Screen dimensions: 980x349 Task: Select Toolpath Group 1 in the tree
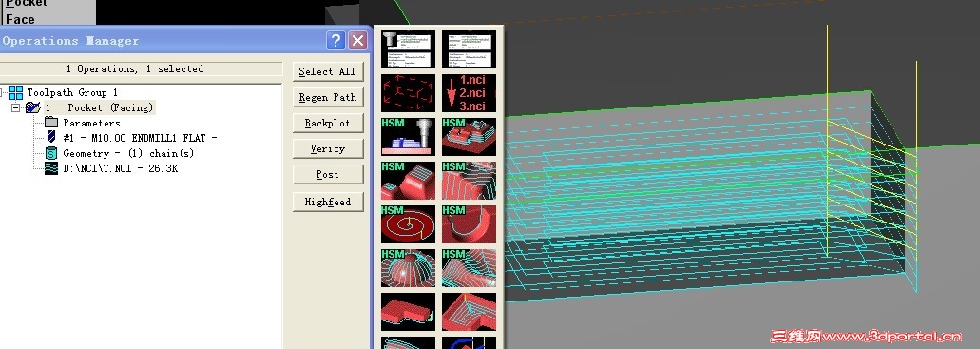pyautogui.click(x=72, y=92)
